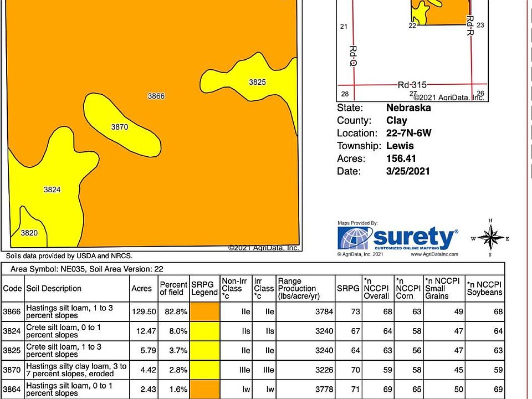
Task: Select the 3825 soil region label
Action: coord(257,82)
